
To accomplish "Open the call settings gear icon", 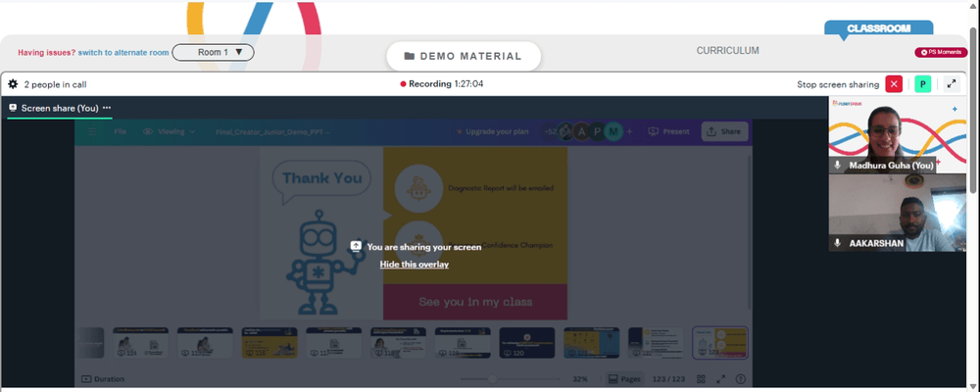I will point(13,83).
